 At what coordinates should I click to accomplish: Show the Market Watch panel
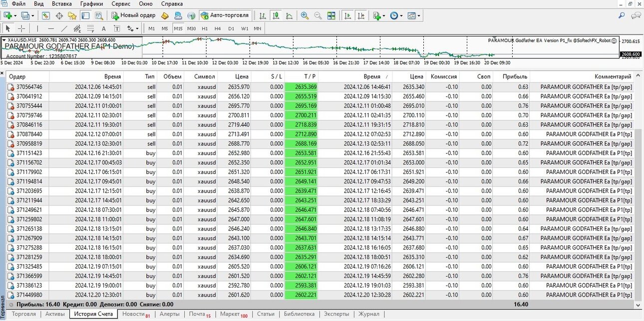[45, 15]
